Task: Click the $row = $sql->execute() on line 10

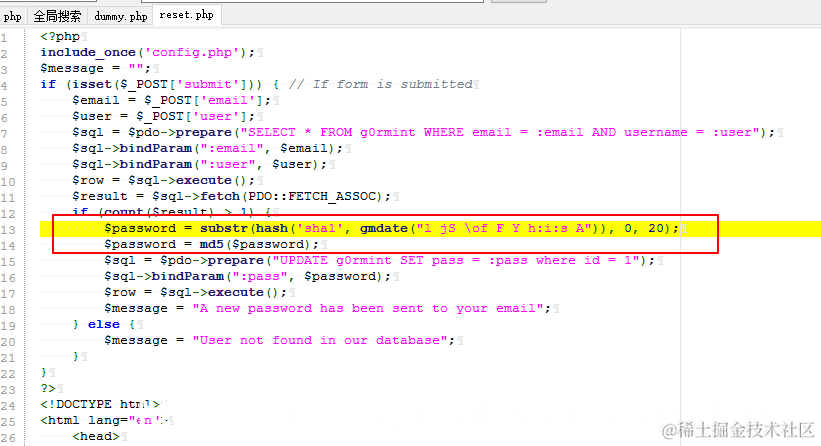Action: point(163,180)
